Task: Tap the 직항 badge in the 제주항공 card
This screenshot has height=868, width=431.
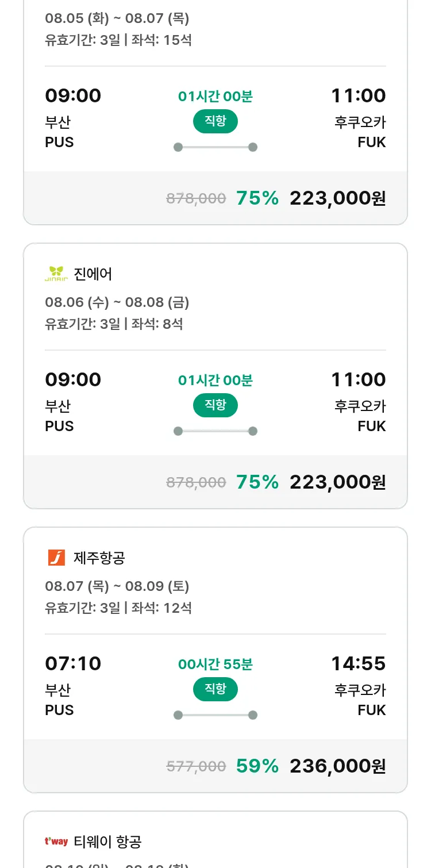Action: (x=215, y=689)
